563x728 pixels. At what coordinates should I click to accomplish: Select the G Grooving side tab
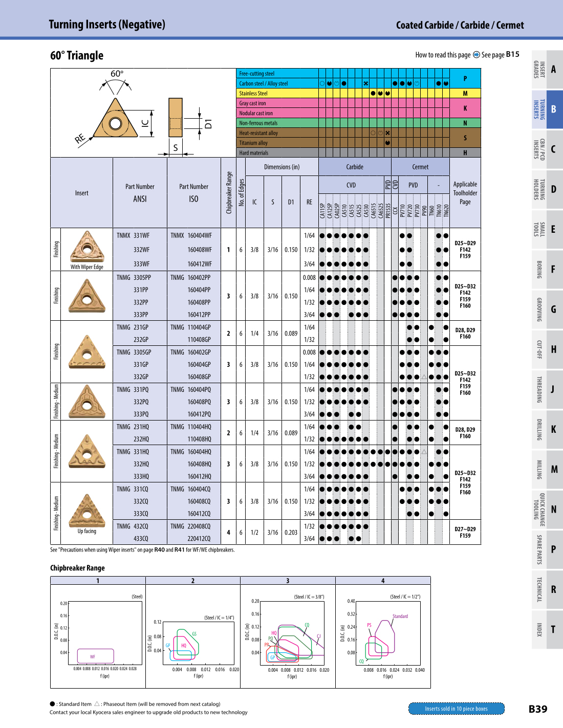pyautogui.click(x=547, y=309)
